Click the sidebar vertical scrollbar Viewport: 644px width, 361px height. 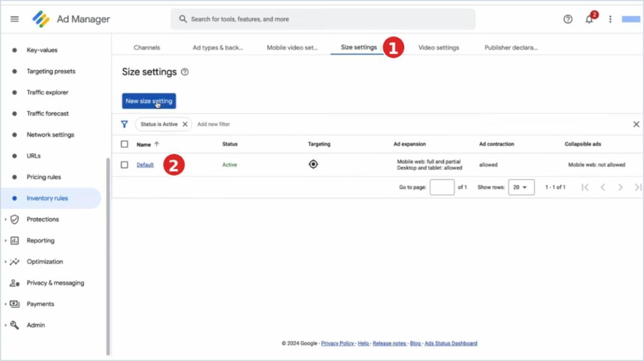(x=108, y=256)
